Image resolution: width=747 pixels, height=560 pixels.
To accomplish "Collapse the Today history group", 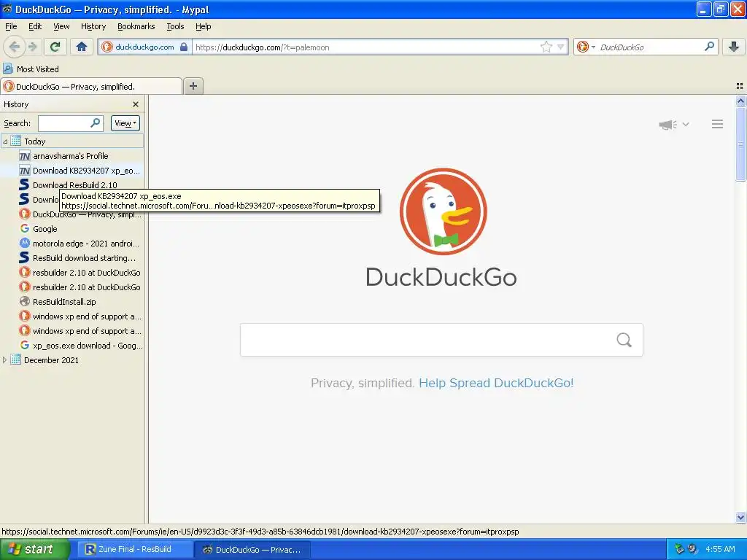I will coord(5,141).
